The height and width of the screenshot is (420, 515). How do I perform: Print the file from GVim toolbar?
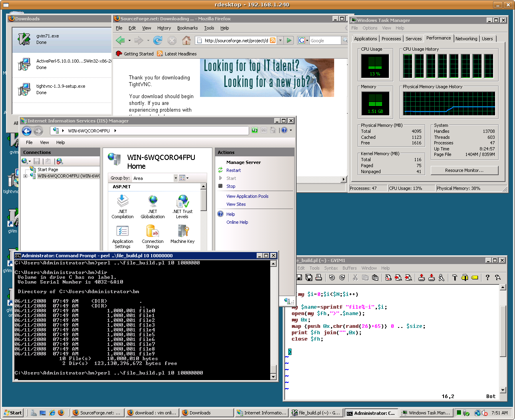[x=319, y=278]
